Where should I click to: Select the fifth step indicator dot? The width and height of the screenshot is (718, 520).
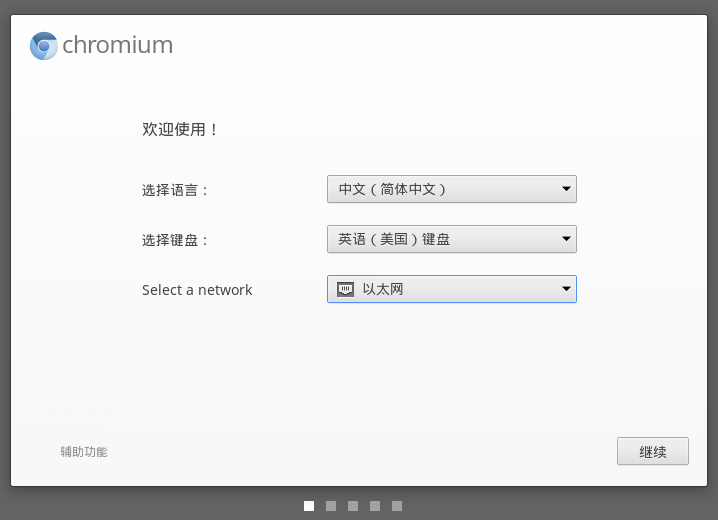397,506
